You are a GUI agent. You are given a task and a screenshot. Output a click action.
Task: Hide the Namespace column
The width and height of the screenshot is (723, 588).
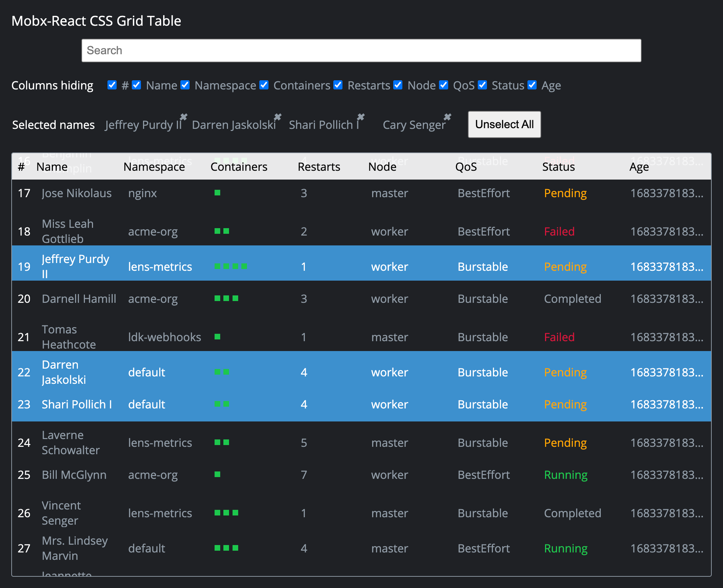click(185, 85)
